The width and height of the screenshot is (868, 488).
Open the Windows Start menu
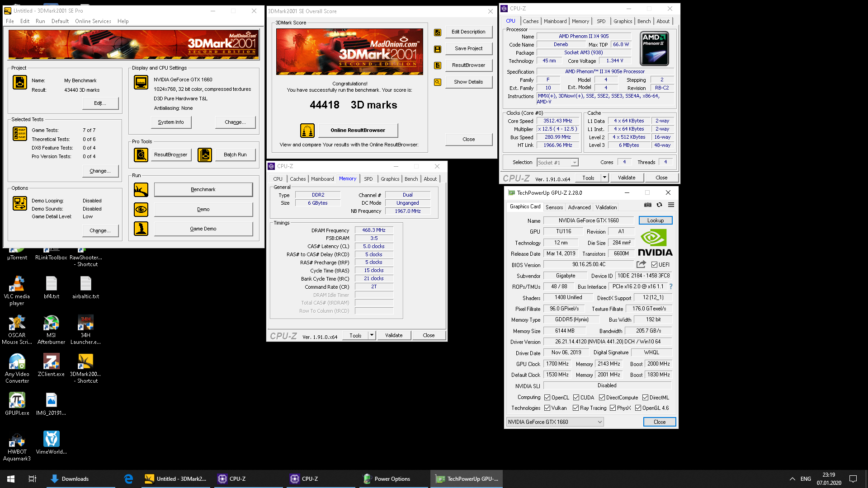pos(11,479)
